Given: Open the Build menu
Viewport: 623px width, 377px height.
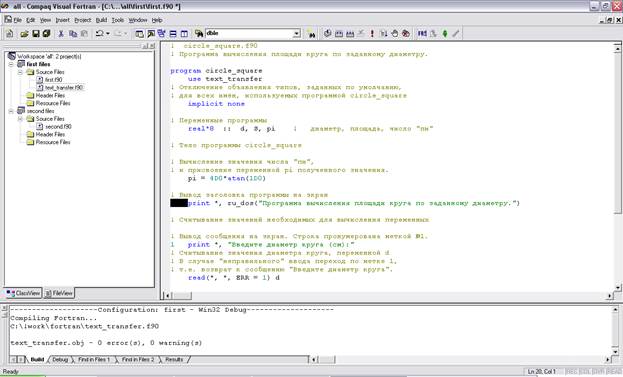Looking at the screenshot, I should (x=101, y=20).
